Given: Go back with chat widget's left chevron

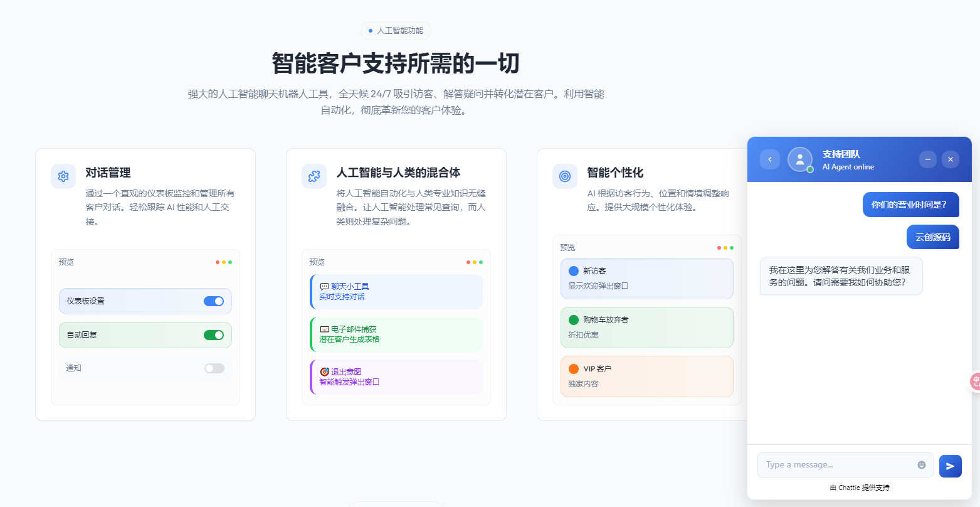Looking at the screenshot, I should pos(770,159).
